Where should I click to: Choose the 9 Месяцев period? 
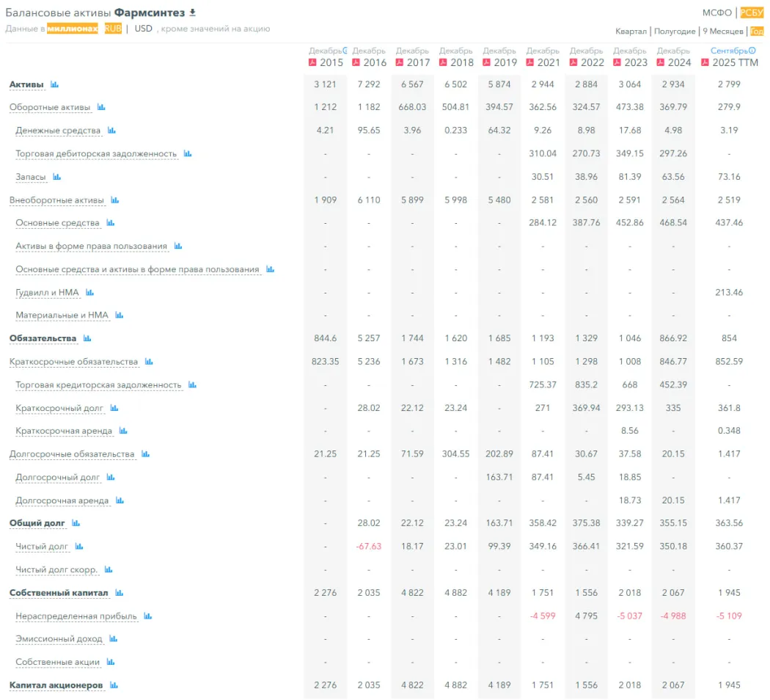tap(722, 32)
